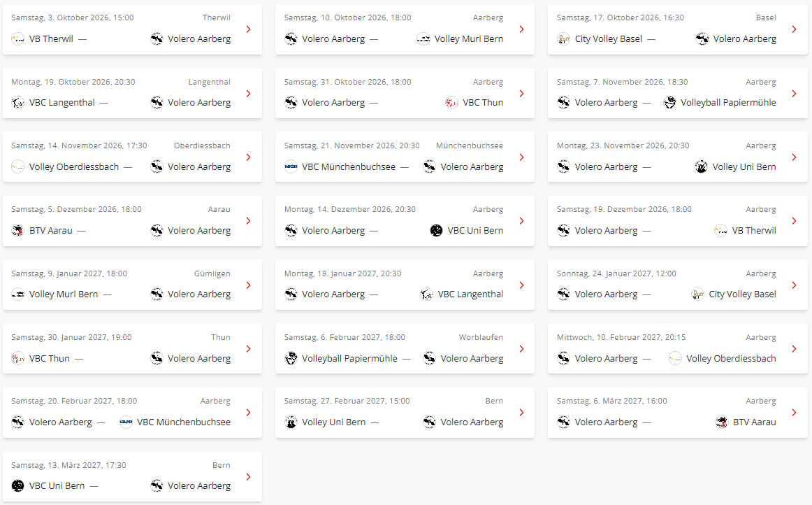This screenshot has width=812, height=505.
Task: Click venue label 'Gümligen'
Action: 212,273
